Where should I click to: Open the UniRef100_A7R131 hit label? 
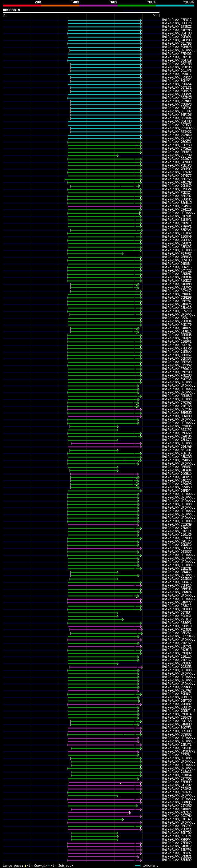pyautogui.click(x=176, y=57)
